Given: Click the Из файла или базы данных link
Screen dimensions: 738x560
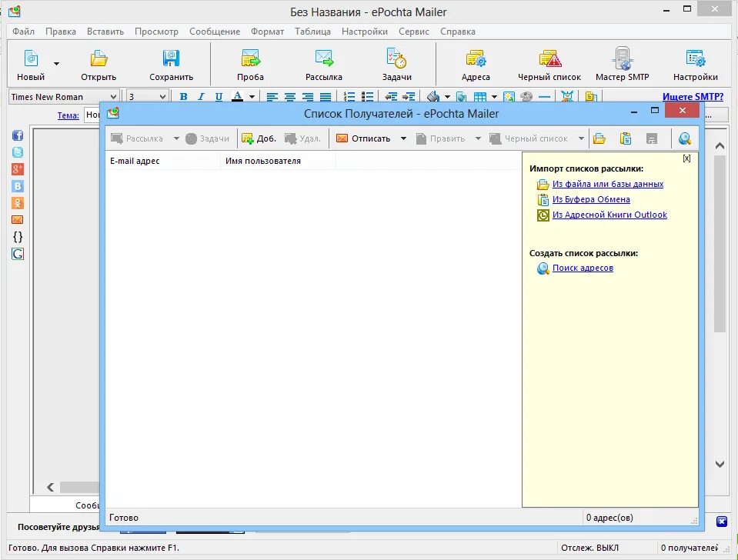Looking at the screenshot, I should [608, 184].
